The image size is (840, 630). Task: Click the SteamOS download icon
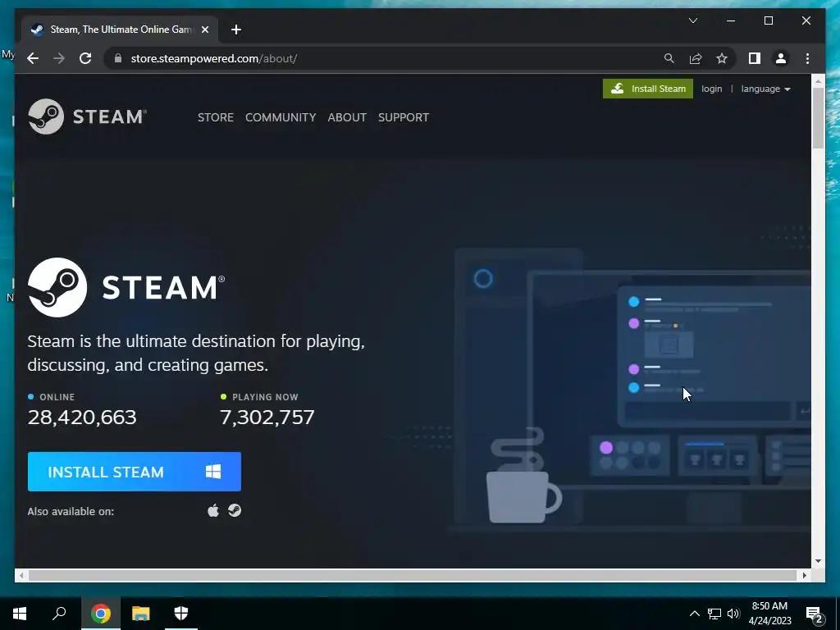coord(235,510)
